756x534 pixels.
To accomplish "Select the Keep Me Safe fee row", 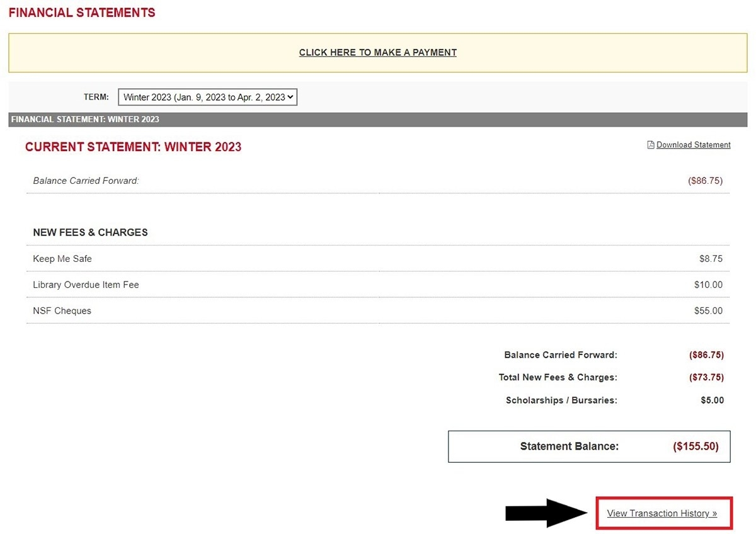I will [62, 258].
